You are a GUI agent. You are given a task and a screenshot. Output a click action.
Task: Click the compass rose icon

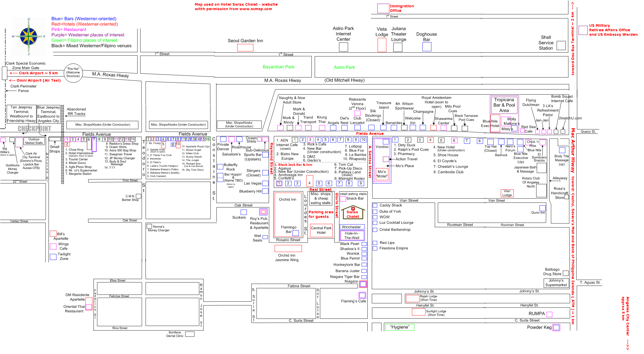click(28, 36)
